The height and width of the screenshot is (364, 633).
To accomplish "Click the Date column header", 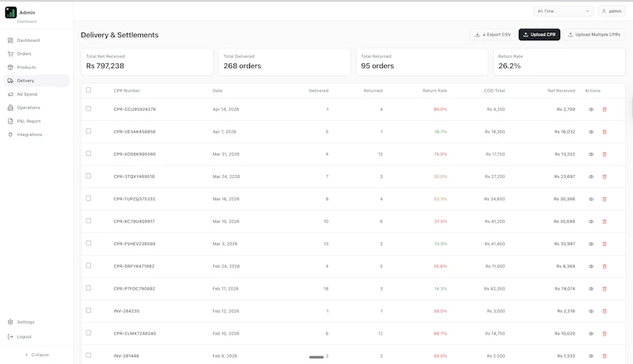I will (x=217, y=91).
